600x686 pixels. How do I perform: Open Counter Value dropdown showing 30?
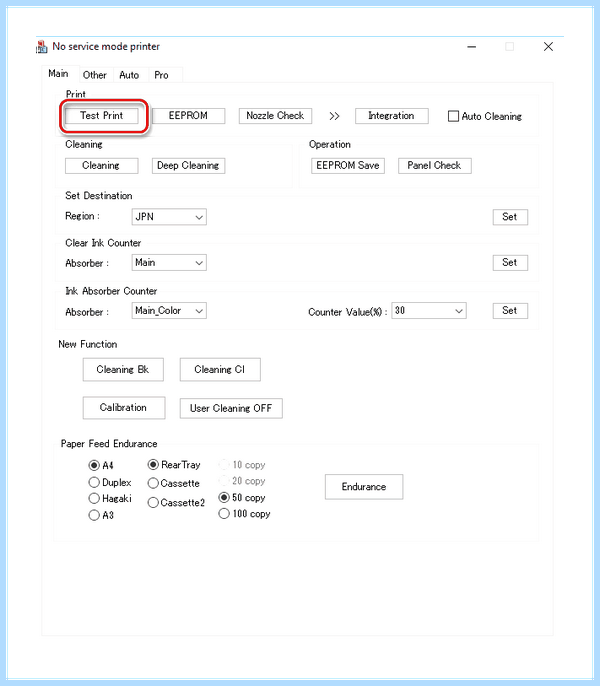(429, 311)
